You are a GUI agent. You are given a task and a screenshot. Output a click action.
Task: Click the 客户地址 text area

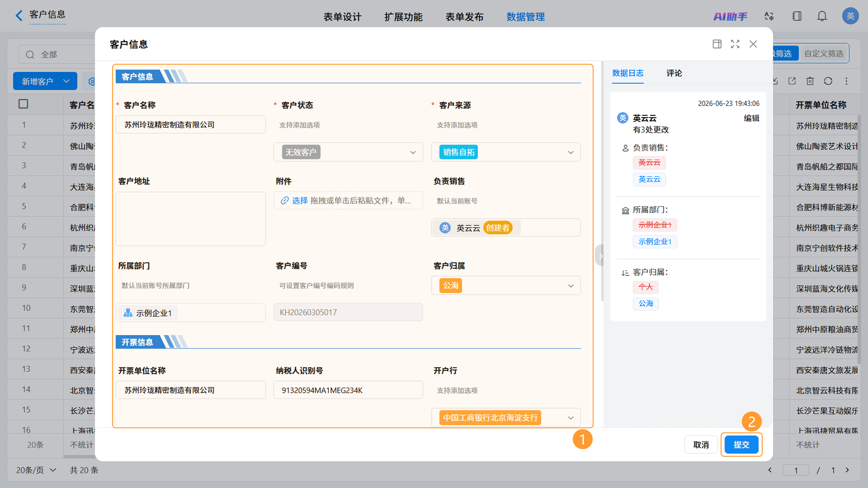[191, 219]
